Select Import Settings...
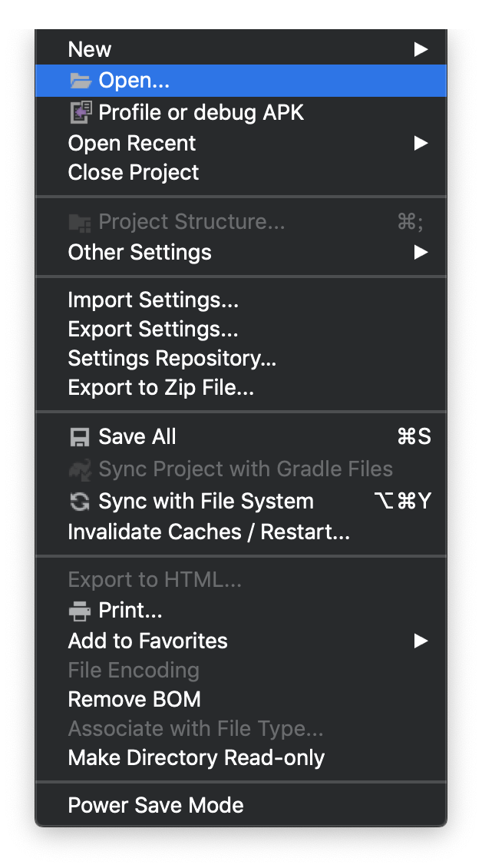Image resolution: width=482 pixels, height=868 pixels. point(154,300)
